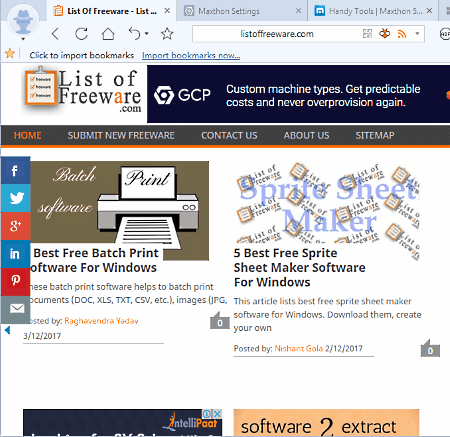450x437 pixels.
Task: Expand the undo history dropdown arrow
Action: [147, 34]
